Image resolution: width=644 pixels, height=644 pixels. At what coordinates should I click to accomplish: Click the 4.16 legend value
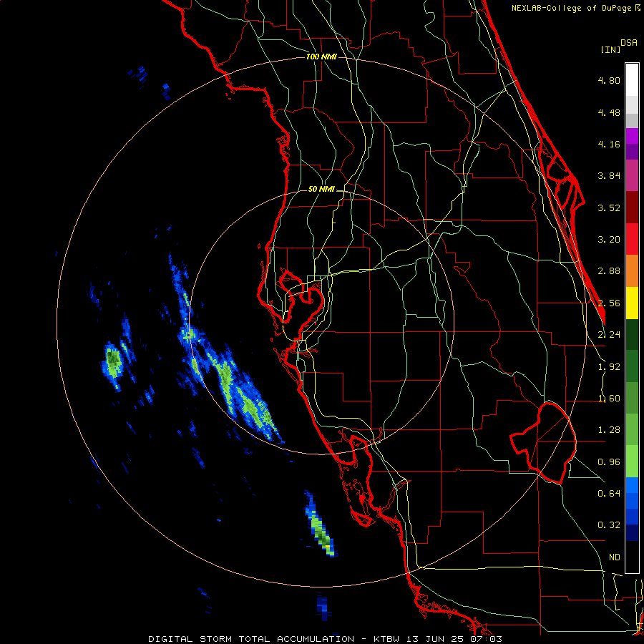(x=609, y=144)
